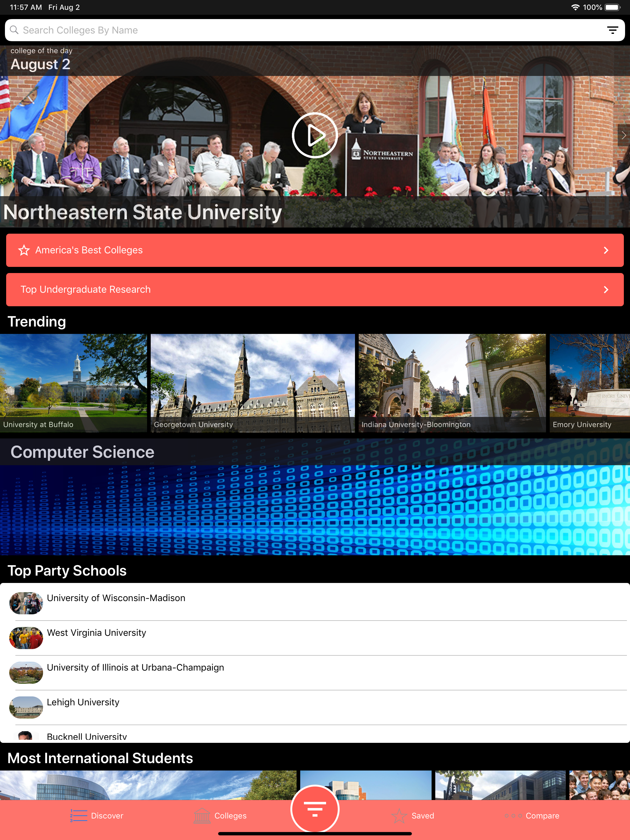Select University of Illinois at Urbana-Champaign
This screenshot has width=630, height=840.
point(315,673)
